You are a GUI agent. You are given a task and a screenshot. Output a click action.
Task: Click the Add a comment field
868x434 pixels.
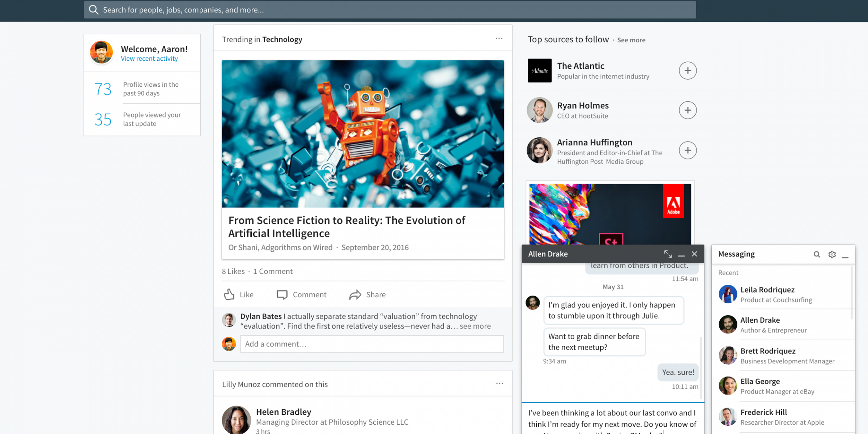[372, 344]
